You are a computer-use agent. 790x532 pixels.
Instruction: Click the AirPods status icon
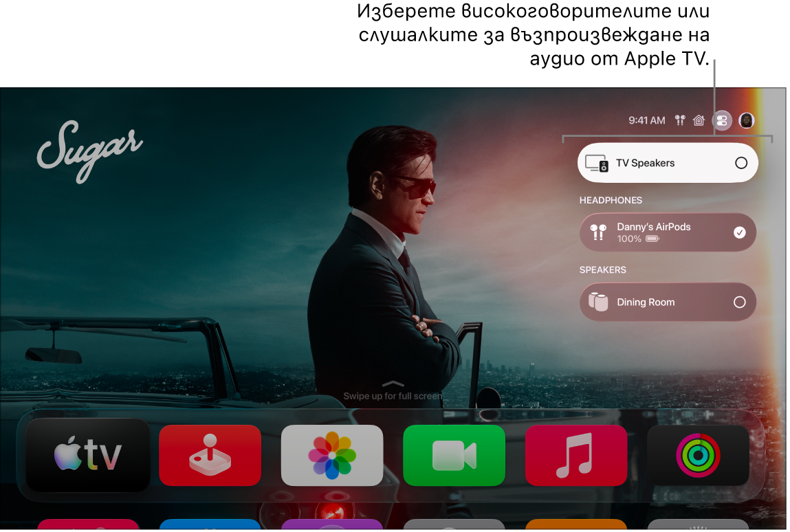click(680, 120)
